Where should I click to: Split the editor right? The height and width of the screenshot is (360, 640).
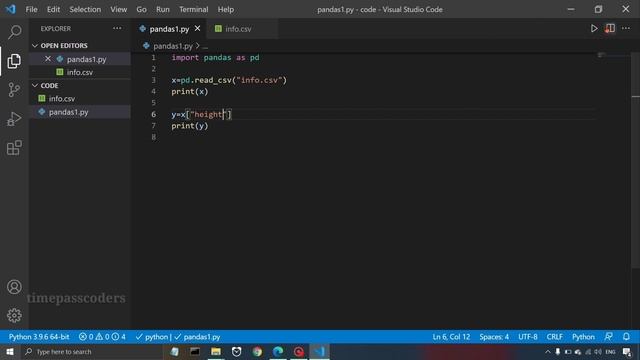click(610, 29)
